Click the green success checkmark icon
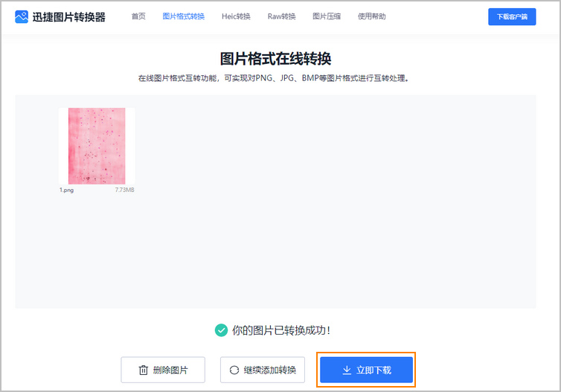561x392 pixels. point(221,330)
